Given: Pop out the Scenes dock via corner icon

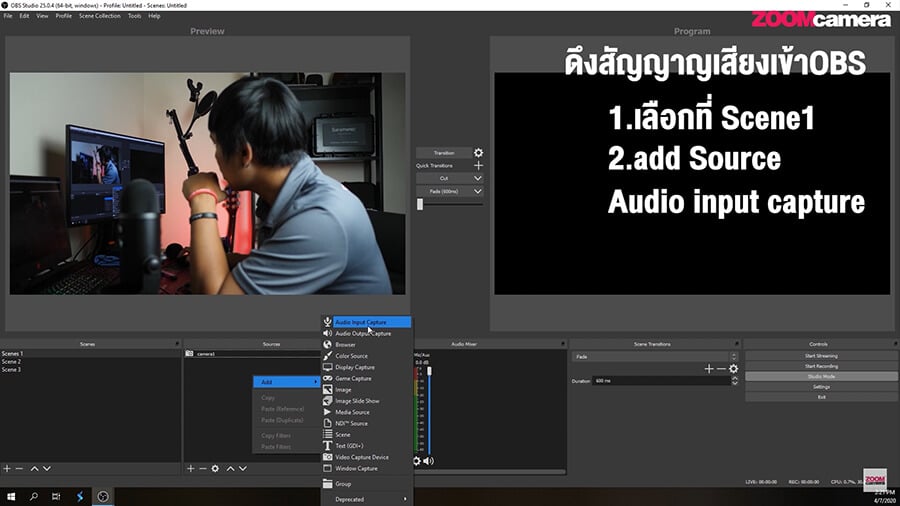Looking at the screenshot, I should tap(177, 344).
